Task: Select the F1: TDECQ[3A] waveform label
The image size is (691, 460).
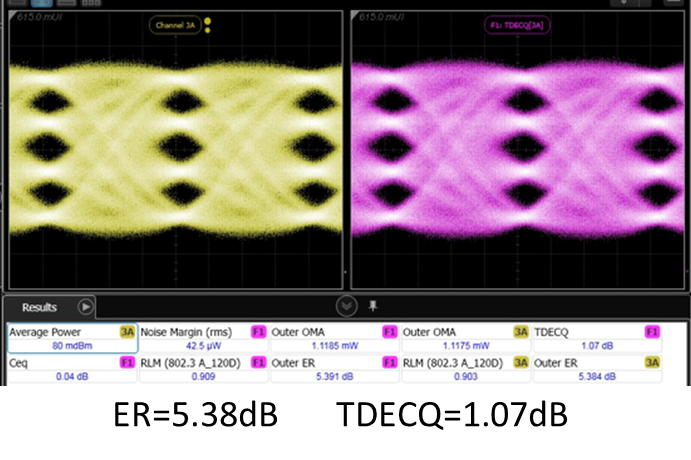Action: point(519,24)
